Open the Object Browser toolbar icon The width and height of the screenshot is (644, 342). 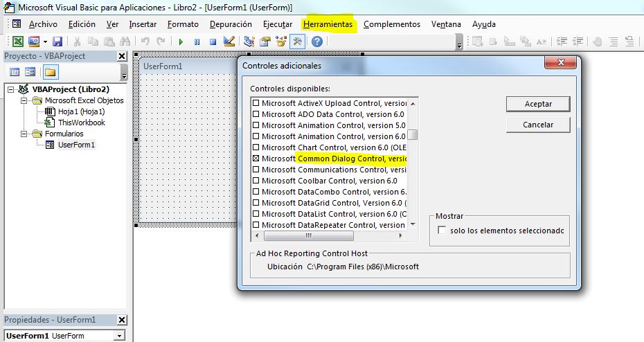point(281,42)
